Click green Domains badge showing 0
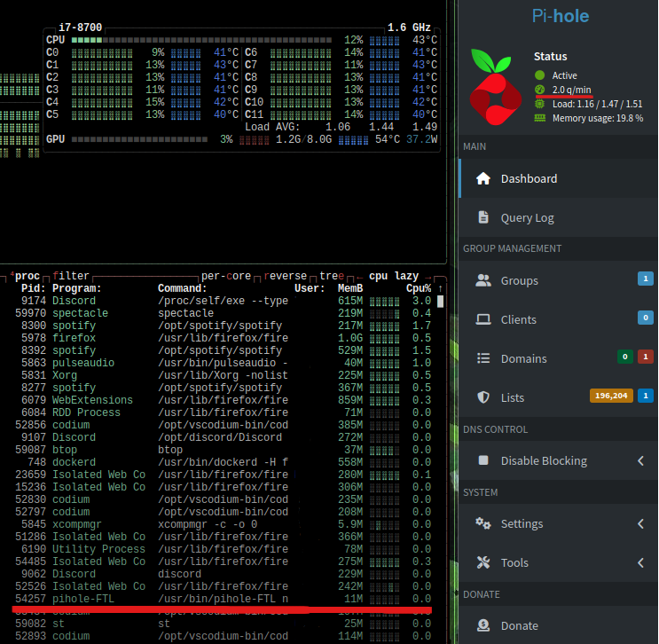The image size is (659, 644). (x=625, y=357)
